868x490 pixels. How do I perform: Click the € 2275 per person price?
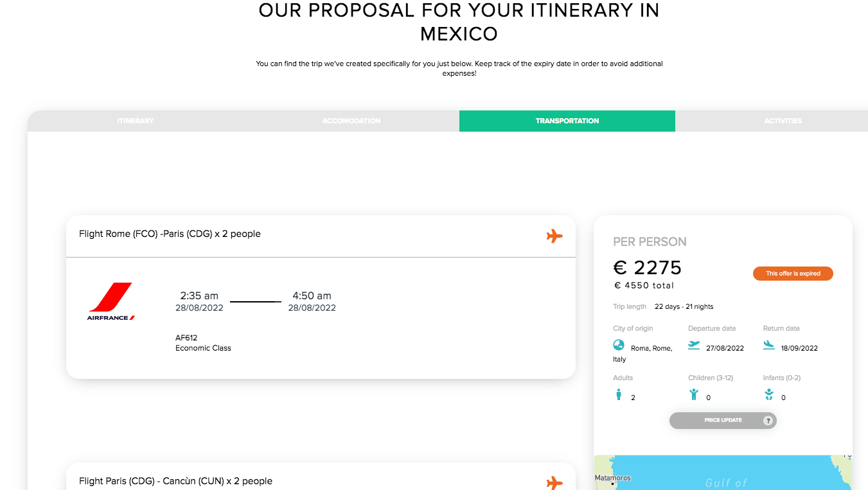(648, 267)
